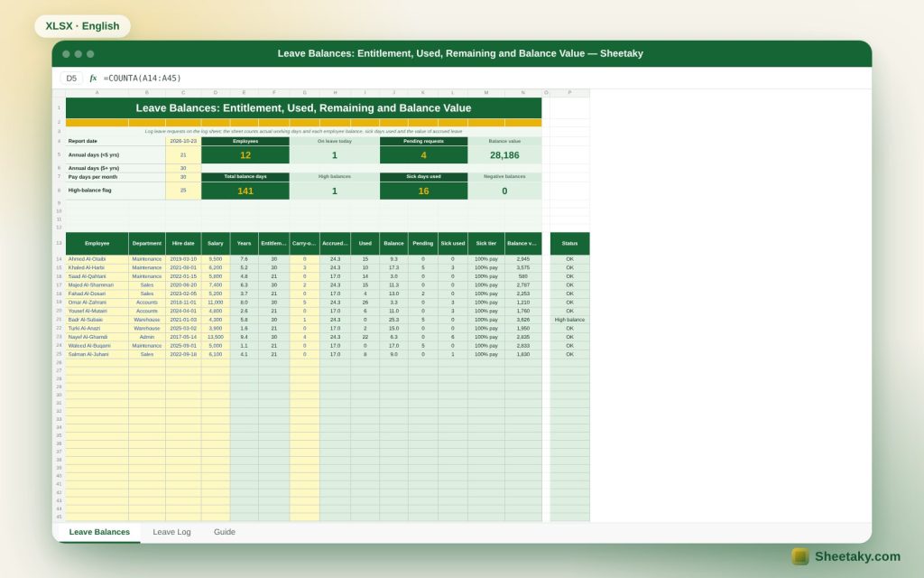The width and height of the screenshot is (924, 578).
Task: Select employee cell Turki Al-Anazi
Action: (97, 328)
